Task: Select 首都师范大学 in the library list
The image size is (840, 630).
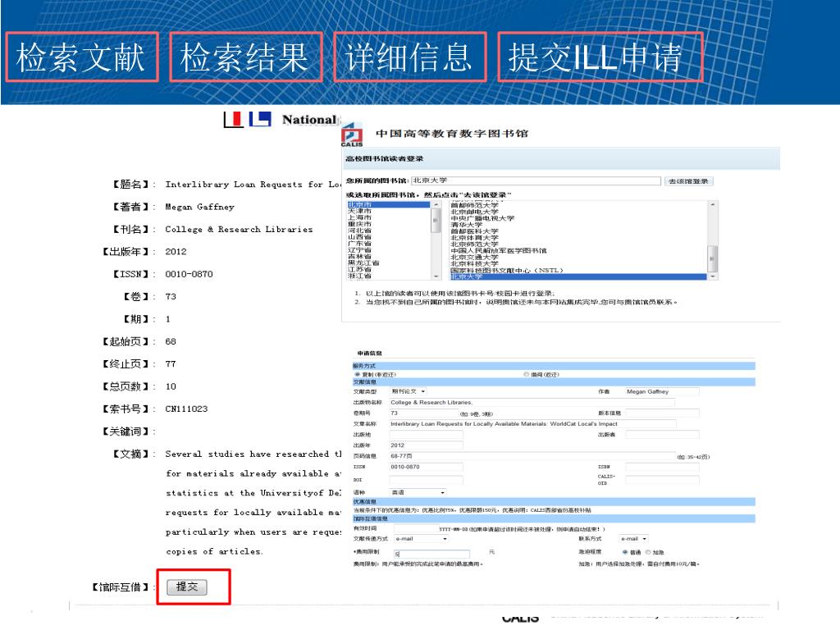Action: (475, 205)
